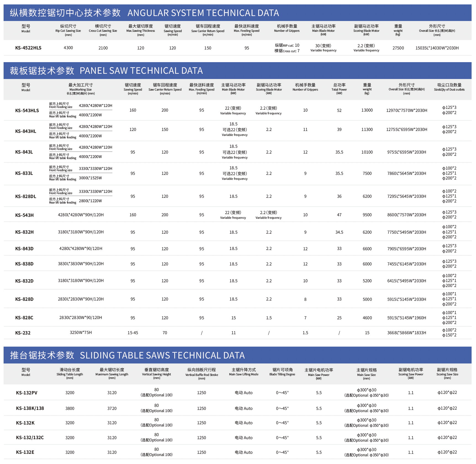Click the KS-132E model label
476x464 pixels.
[x=25, y=452]
